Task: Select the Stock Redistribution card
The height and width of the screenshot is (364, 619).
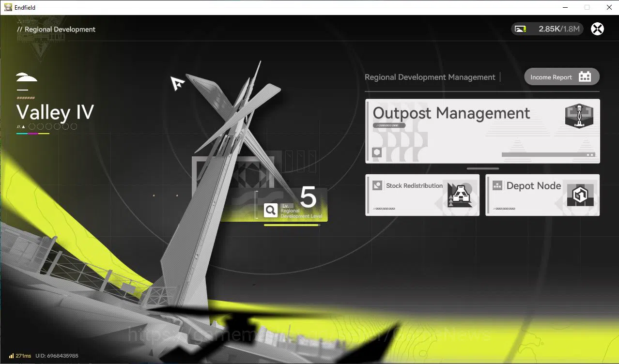Action: 422,195
